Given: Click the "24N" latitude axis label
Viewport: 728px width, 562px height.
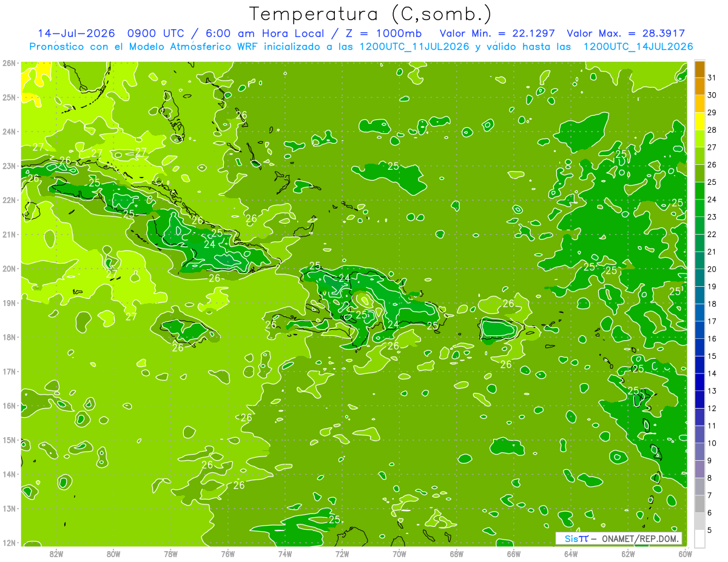Looking at the screenshot, I should [x=8, y=132].
